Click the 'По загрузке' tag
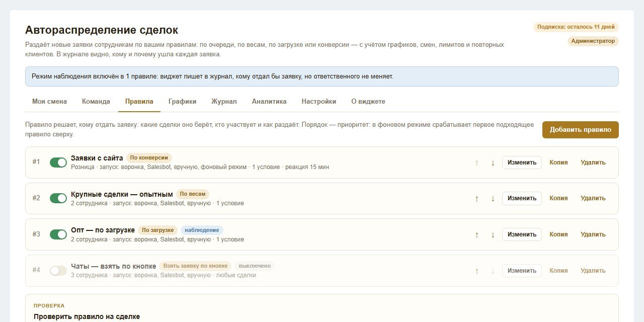 (158, 230)
